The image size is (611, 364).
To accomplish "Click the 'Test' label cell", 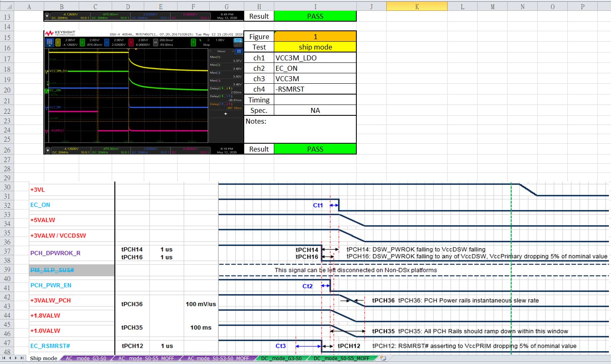I will click(259, 47).
